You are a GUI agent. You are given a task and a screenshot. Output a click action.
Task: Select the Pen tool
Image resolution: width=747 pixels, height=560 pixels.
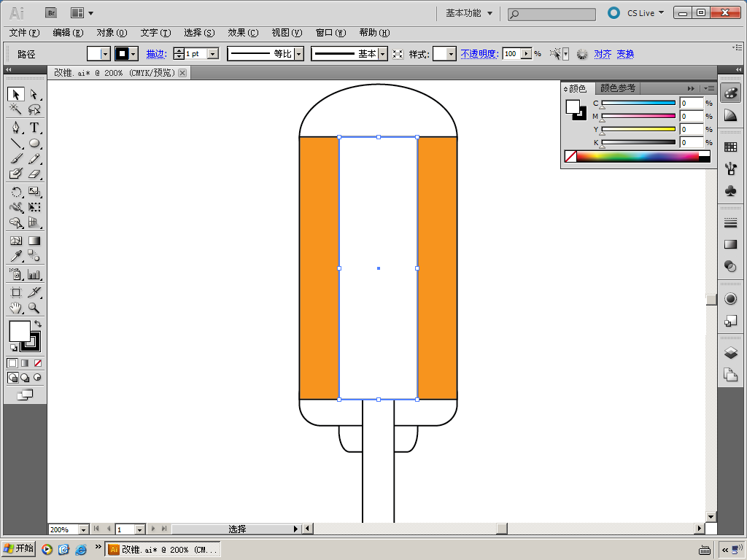coord(16,128)
